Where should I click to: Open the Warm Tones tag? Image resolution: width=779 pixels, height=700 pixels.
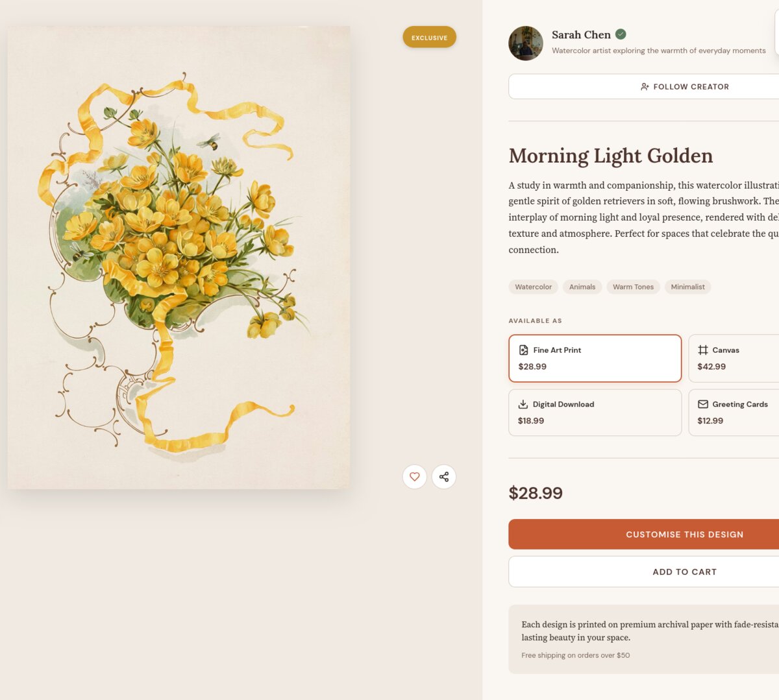tap(633, 287)
